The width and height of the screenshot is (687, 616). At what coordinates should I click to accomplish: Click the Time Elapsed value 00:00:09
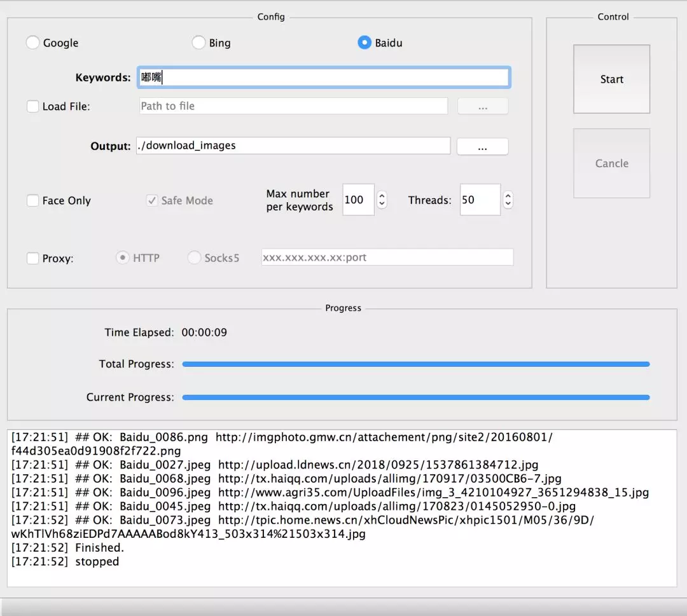204,332
